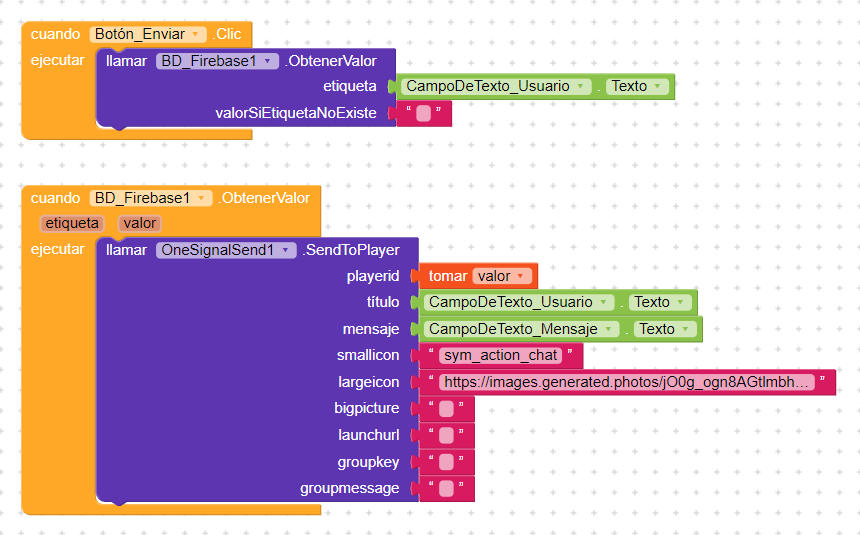Click the valorSiEtiquetaNoExiste parameter label
Viewport: 860px width, 535px height.
click(296, 113)
